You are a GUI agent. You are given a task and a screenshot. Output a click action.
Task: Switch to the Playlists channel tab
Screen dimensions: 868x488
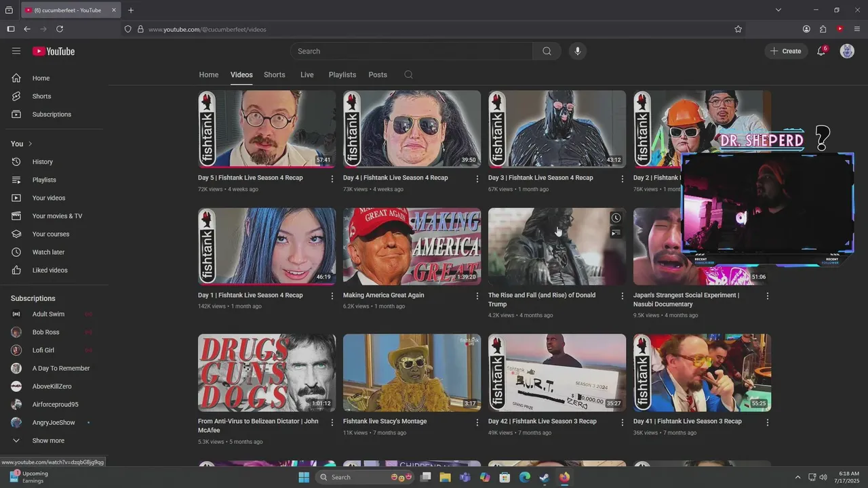(342, 75)
